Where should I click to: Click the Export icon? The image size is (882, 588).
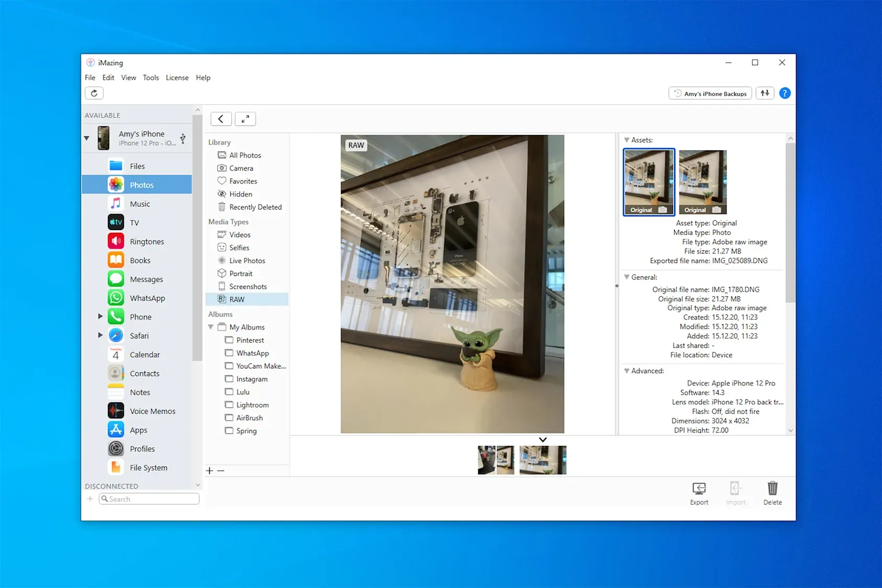click(x=699, y=493)
